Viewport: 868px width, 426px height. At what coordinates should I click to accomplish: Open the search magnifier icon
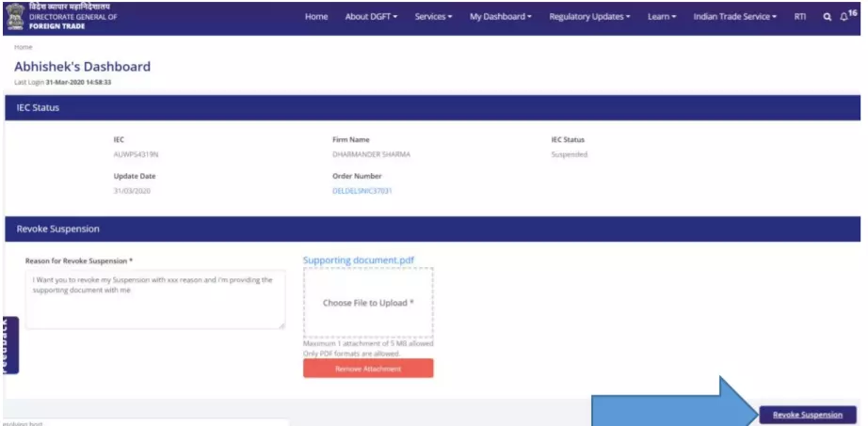pyautogui.click(x=827, y=17)
